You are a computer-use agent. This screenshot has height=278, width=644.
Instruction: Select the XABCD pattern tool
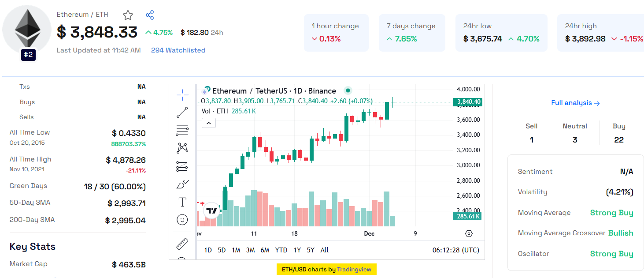tap(182, 148)
